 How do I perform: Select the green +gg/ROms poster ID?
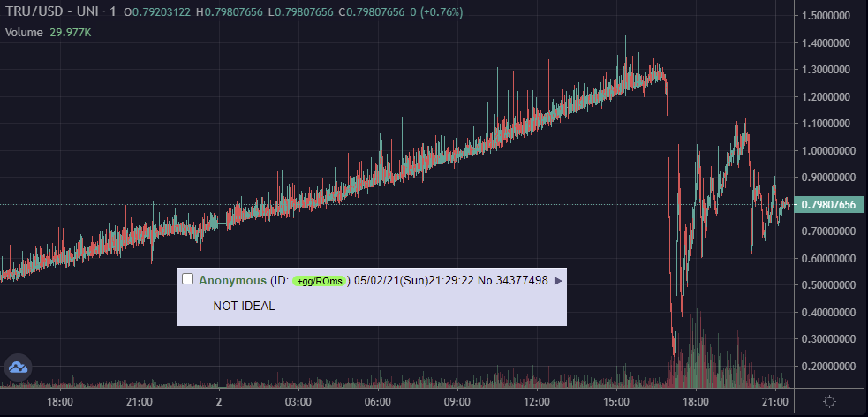tap(320, 281)
